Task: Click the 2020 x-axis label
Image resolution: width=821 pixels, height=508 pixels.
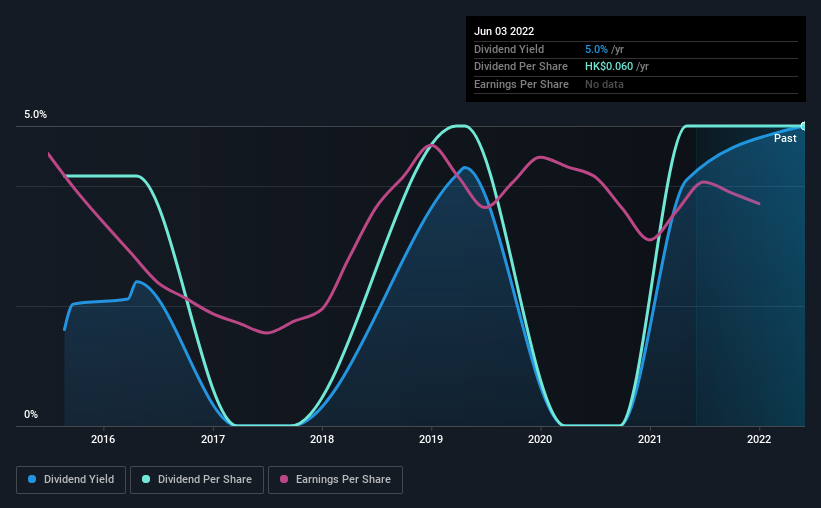Action: 540,439
